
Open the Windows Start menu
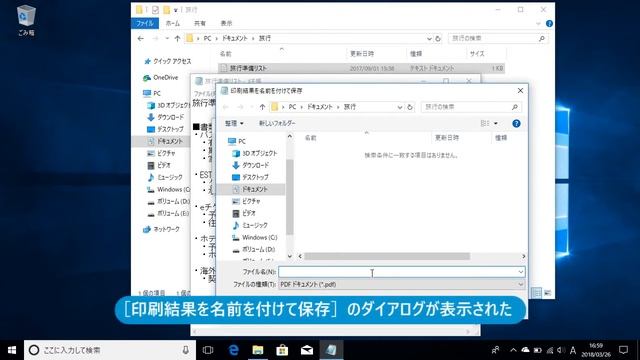12,350
